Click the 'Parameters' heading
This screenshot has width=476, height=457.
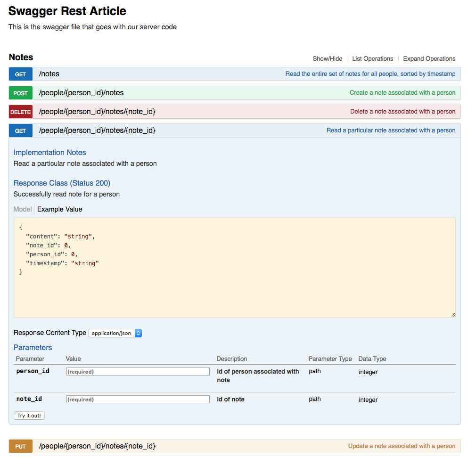(33, 348)
